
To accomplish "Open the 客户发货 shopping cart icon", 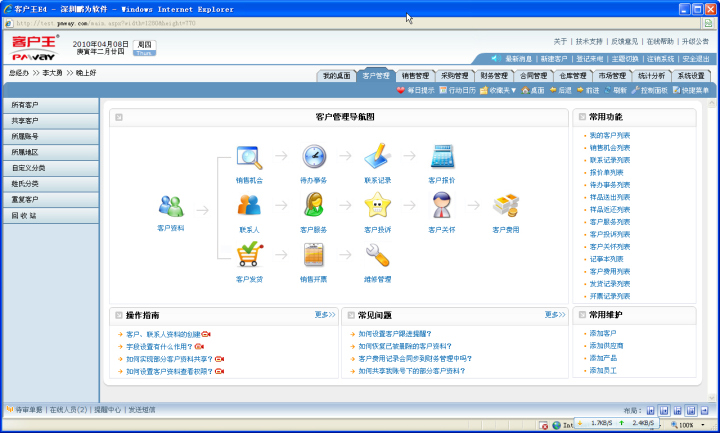I will tap(250, 255).
